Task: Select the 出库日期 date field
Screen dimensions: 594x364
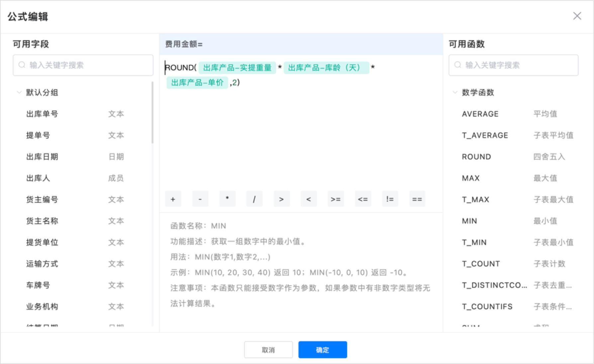Action: [x=42, y=157]
